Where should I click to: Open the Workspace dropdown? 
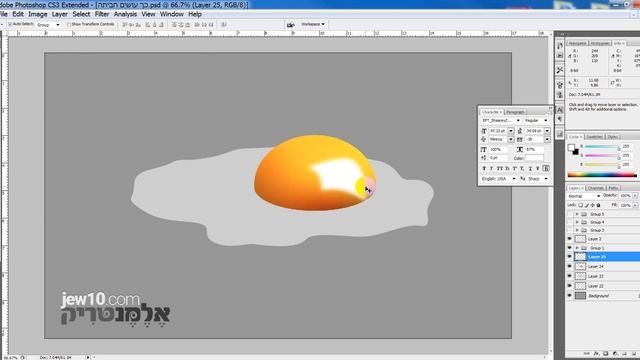coord(313,24)
